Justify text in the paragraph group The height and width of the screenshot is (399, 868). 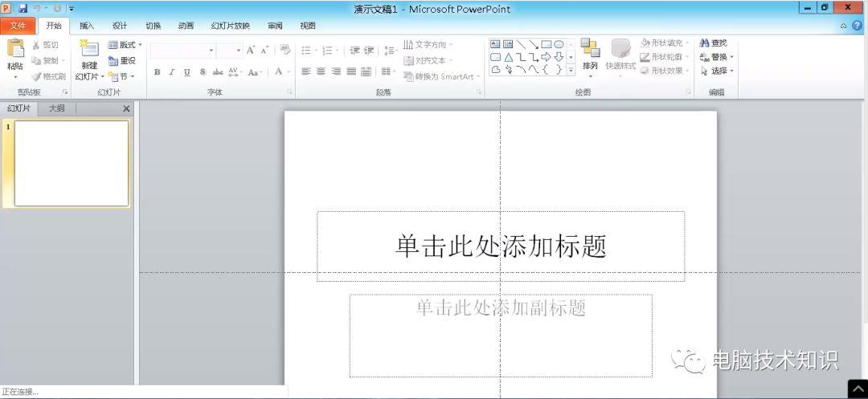point(351,71)
